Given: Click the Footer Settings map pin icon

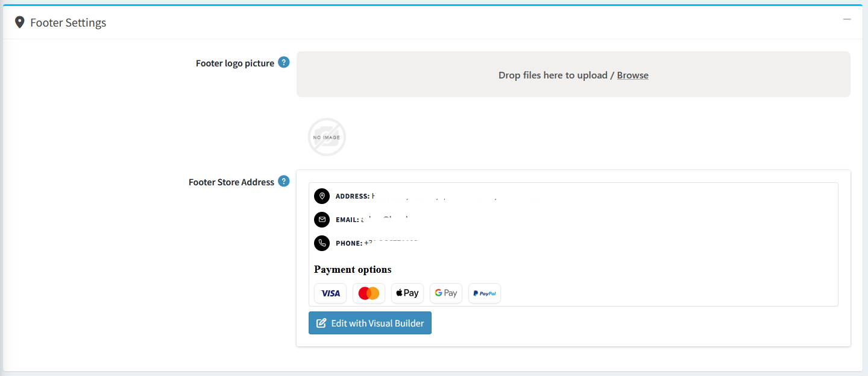Looking at the screenshot, I should (x=20, y=22).
